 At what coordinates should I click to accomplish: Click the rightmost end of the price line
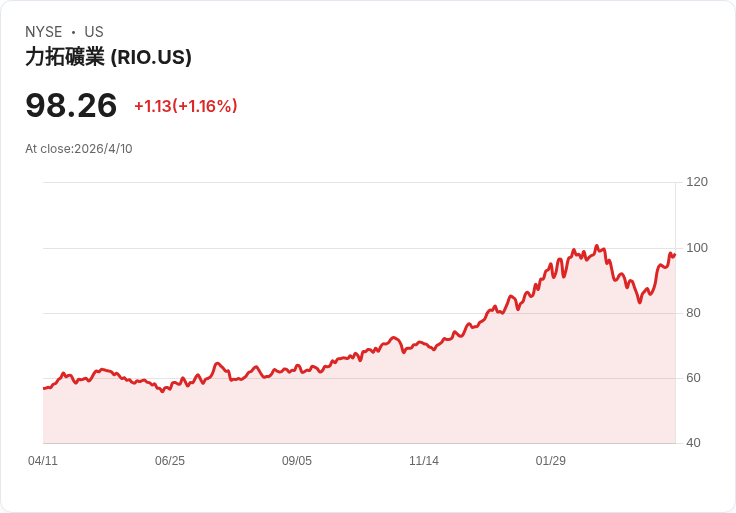(x=675, y=255)
